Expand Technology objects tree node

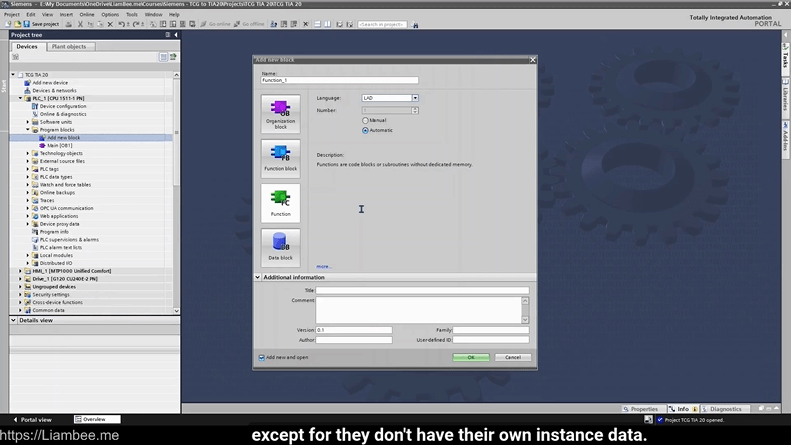[28, 153]
